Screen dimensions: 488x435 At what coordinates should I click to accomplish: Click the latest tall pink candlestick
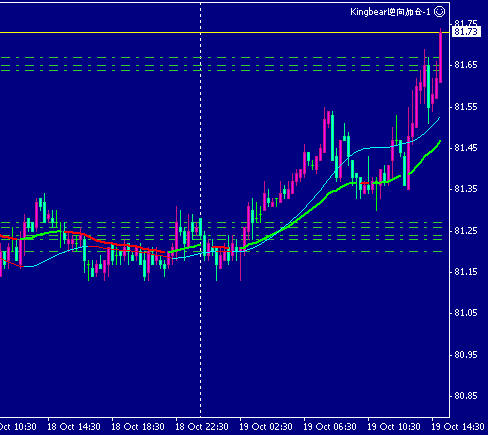441,56
